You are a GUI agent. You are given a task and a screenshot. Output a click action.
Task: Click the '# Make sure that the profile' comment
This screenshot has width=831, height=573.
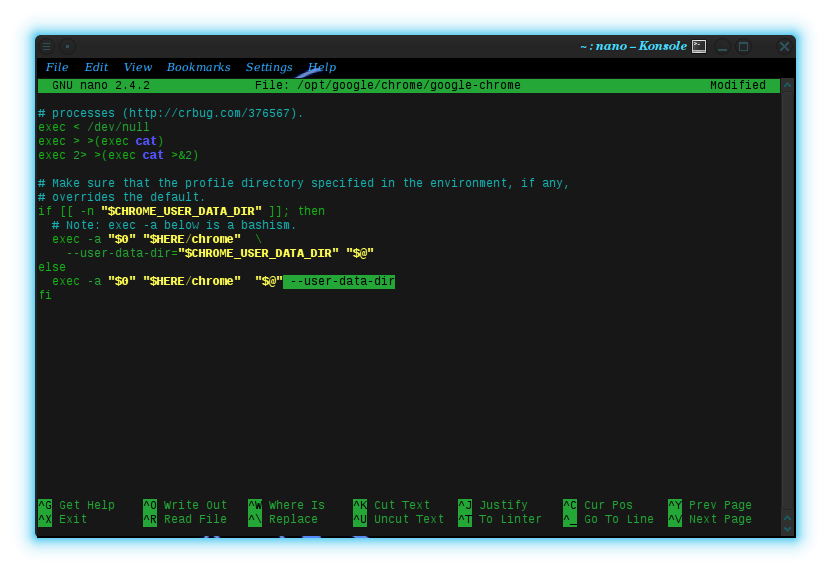304,183
